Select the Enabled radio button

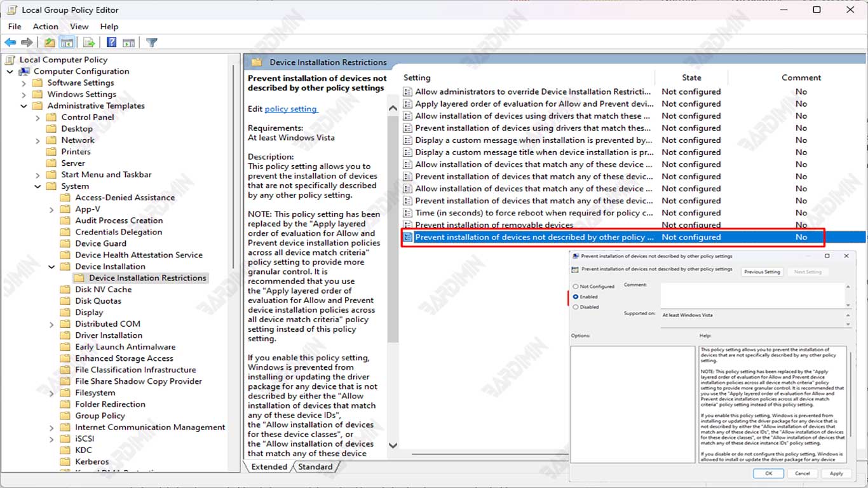(x=576, y=297)
